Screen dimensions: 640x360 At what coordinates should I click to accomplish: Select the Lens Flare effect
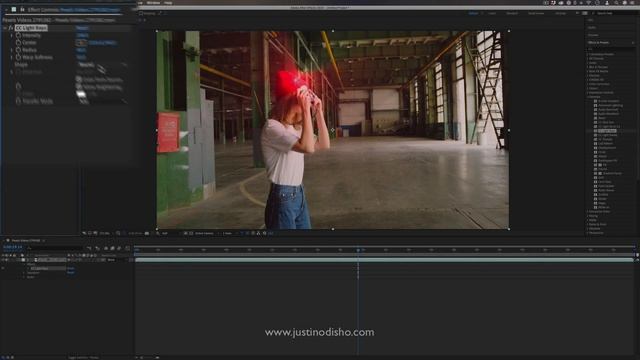click(605, 182)
